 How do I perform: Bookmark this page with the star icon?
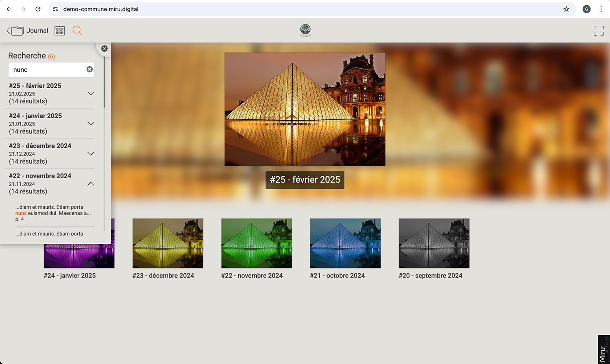click(x=566, y=9)
